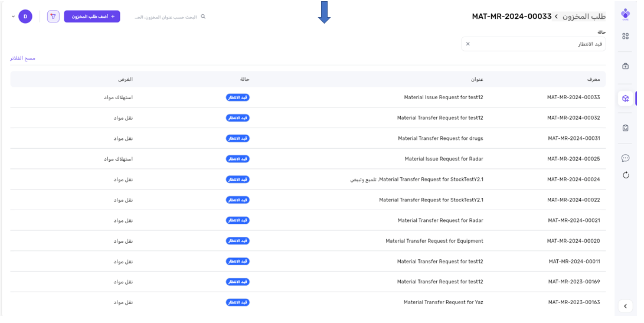
Task: Click the user avatar D
Action: pos(25,17)
